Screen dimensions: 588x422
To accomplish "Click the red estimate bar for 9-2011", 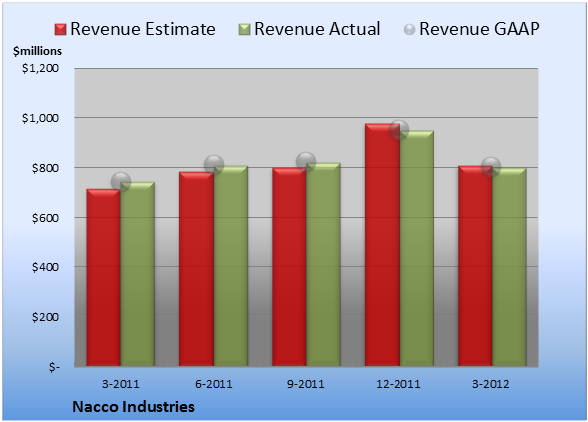I will (x=289, y=267).
